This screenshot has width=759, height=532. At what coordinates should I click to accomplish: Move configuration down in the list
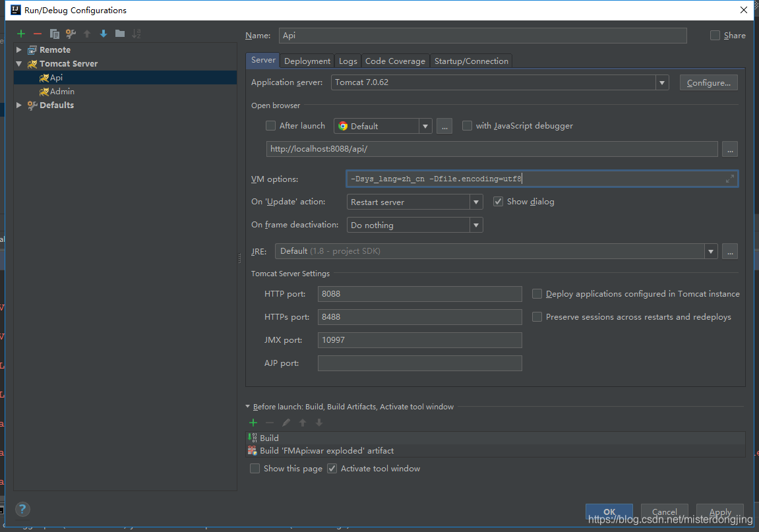tap(104, 34)
